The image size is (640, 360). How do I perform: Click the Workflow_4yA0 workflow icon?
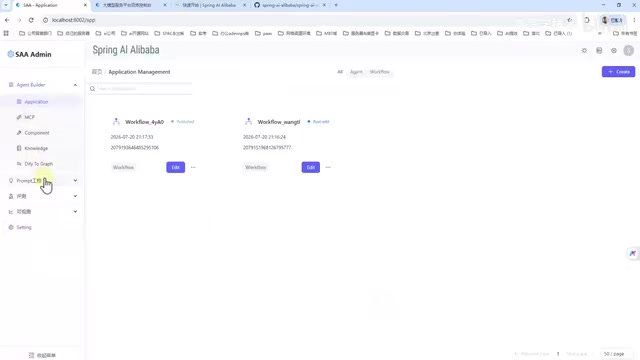(x=116, y=121)
